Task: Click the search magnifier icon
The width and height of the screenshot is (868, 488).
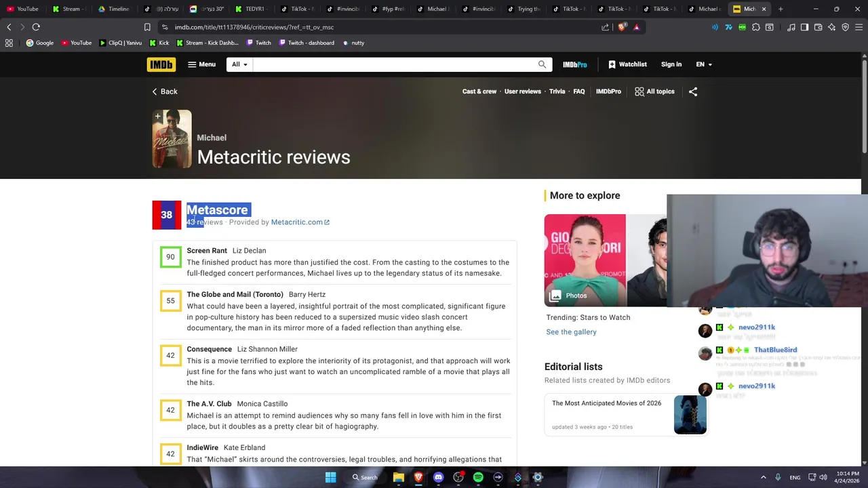Action: tap(542, 64)
